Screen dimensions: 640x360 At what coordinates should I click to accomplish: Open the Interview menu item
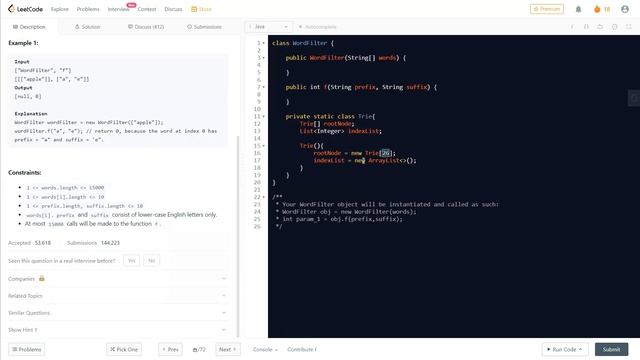pos(118,9)
